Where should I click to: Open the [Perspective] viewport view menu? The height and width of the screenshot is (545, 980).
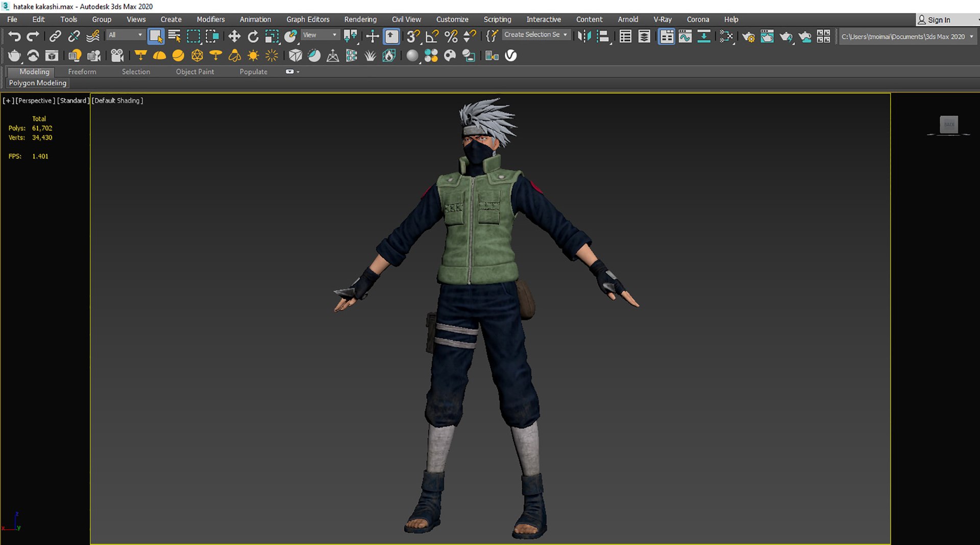(35, 101)
